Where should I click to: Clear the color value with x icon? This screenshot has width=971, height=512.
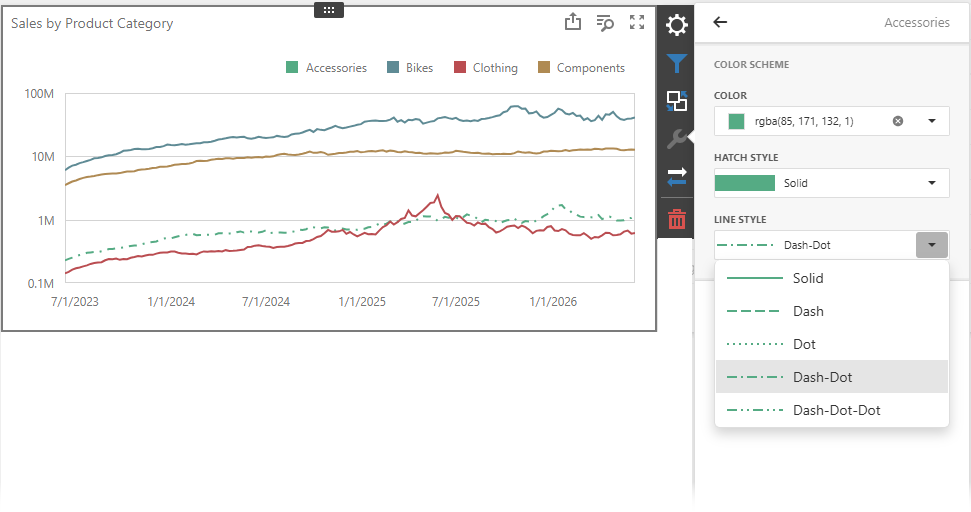click(x=897, y=121)
